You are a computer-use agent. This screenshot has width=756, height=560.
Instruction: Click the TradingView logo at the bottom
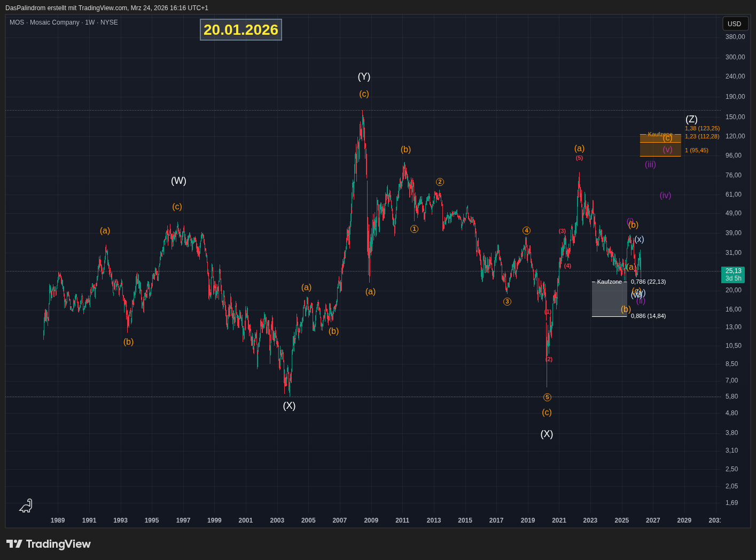tap(49, 544)
